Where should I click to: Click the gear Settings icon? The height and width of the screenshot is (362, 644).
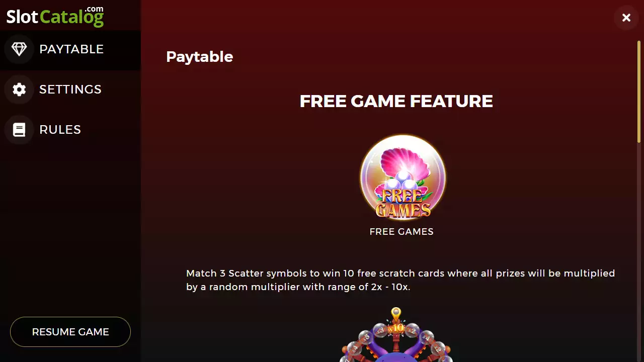coord(19,89)
